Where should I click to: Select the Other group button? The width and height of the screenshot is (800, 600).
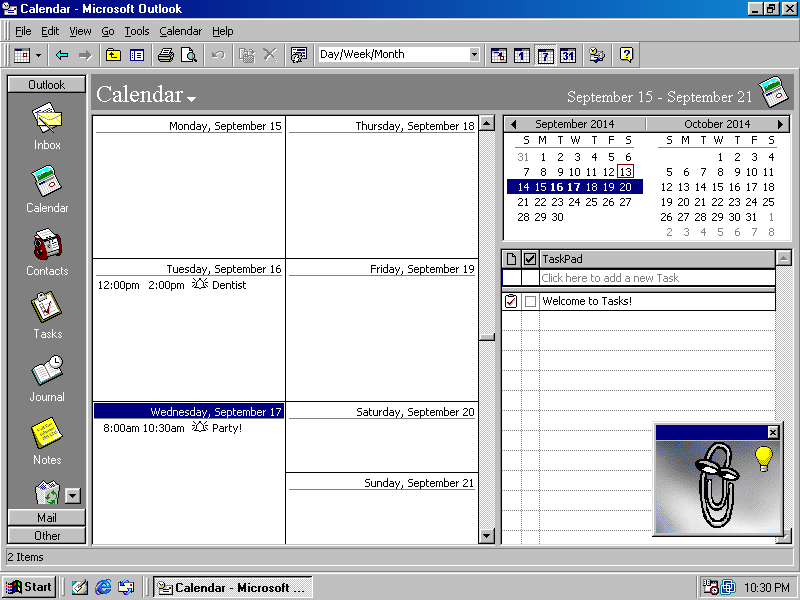point(46,536)
